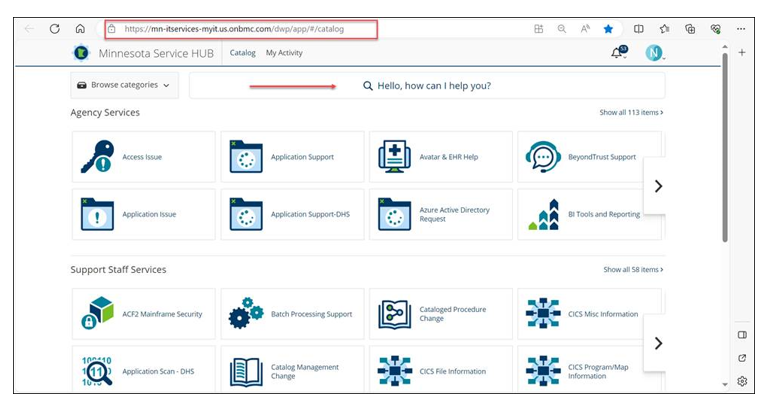
Task: Click the browser address bar URL
Action: tap(234, 29)
